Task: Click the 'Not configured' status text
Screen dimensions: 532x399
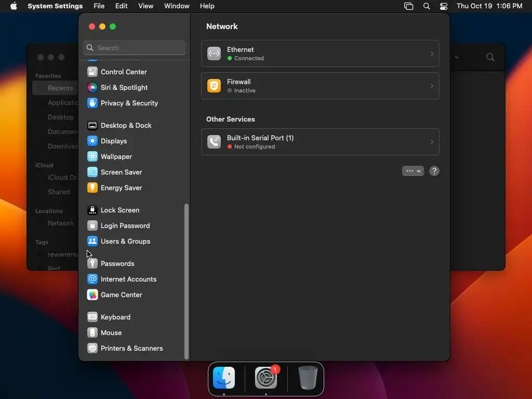Action: coord(255,147)
